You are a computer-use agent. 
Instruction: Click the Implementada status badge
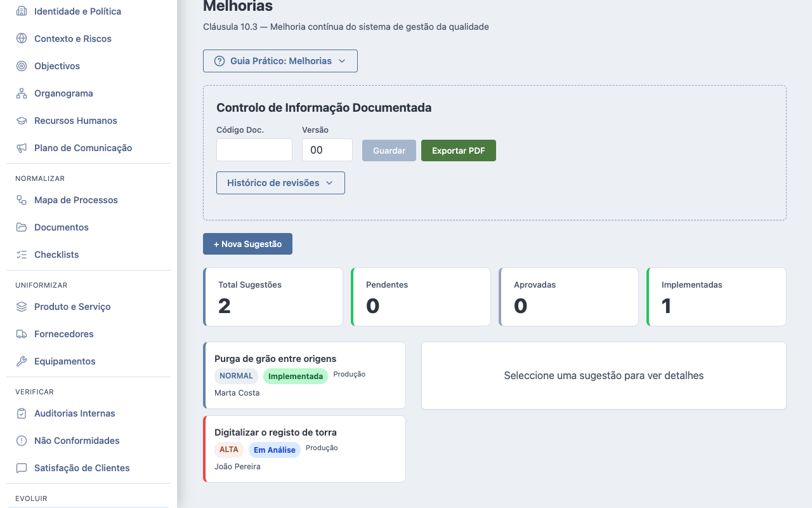click(296, 376)
